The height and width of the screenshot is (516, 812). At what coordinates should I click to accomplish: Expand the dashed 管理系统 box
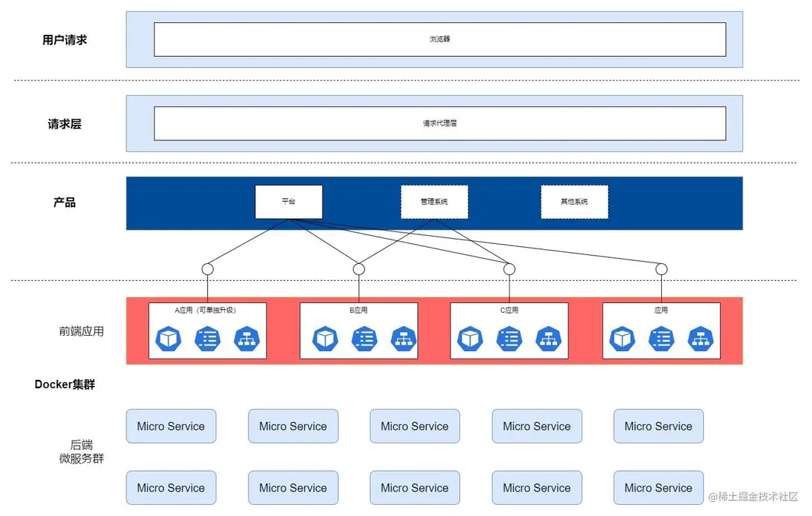[434, 201]
